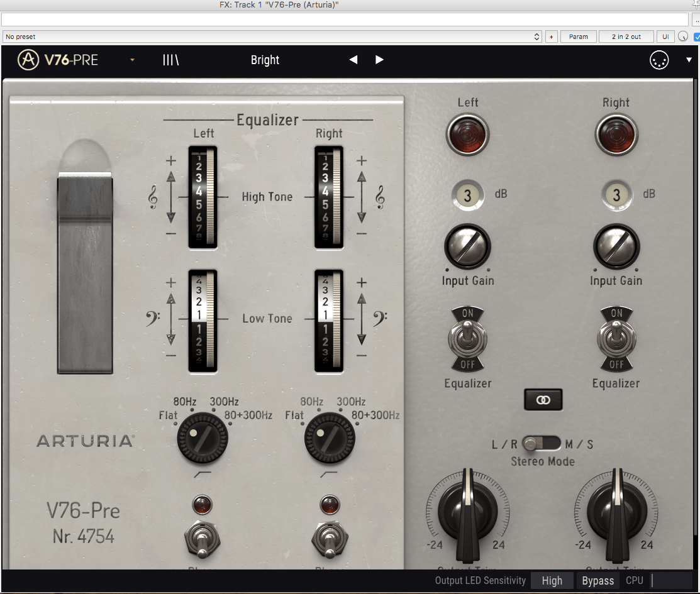The height and width of the screenshot is (594, 700).
Task: Open MIDI controller settings icon
Action: pyautogui.click(x=659, y=60)
